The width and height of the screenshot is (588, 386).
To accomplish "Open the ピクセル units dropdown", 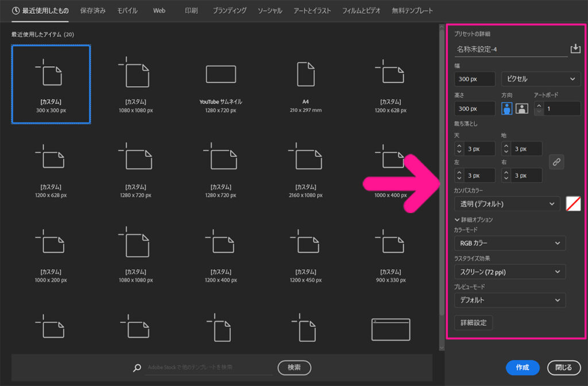I will coord(540,79).
